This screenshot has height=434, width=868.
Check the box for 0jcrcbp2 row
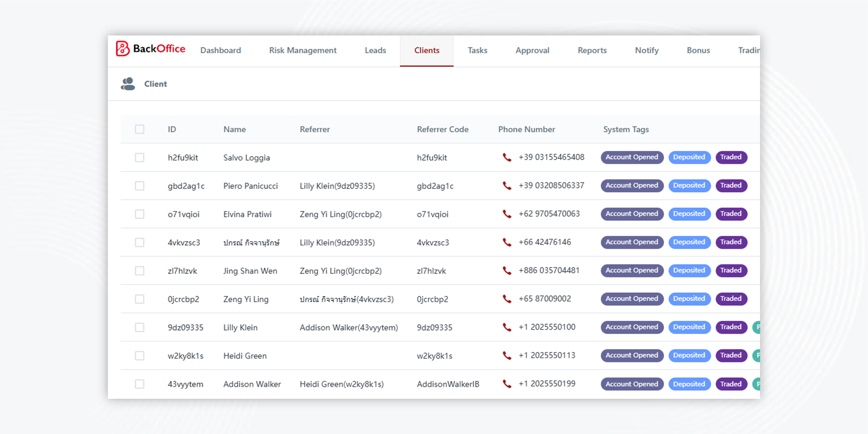pos(139,299)
